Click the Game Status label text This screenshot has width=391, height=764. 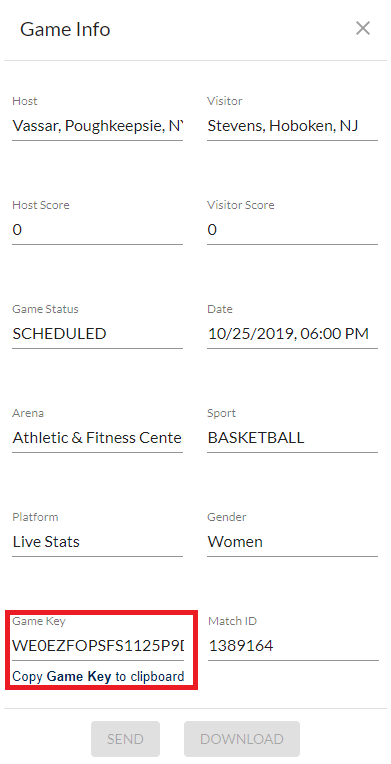pos(45,309)
